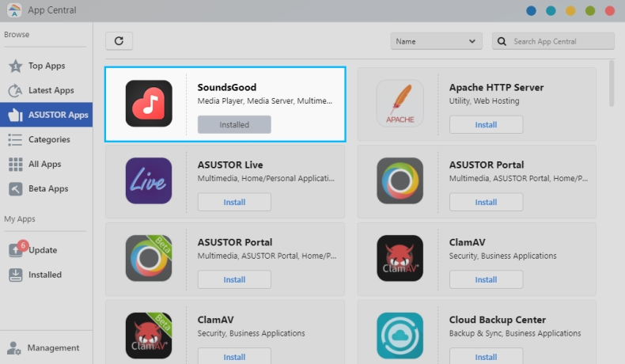Screen dimensions: 625x364
Task: Show All Apps list
Action: [44, 164]
